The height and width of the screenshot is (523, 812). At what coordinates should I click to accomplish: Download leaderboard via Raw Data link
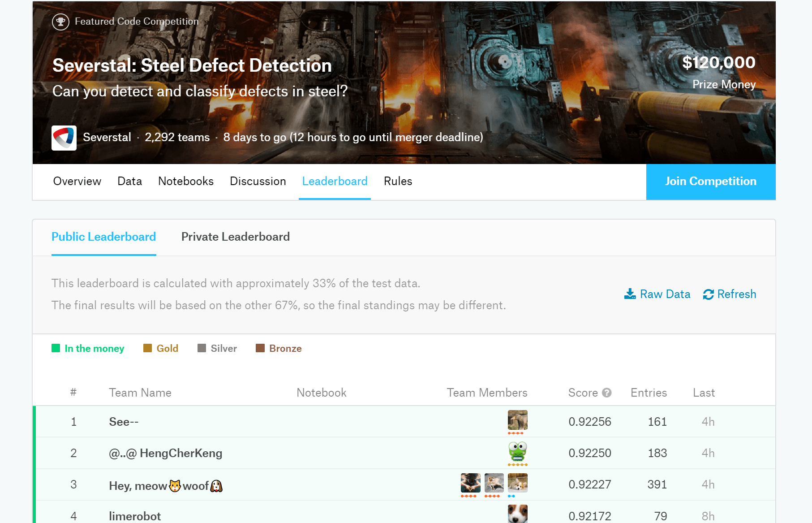[x=665, y=294]
